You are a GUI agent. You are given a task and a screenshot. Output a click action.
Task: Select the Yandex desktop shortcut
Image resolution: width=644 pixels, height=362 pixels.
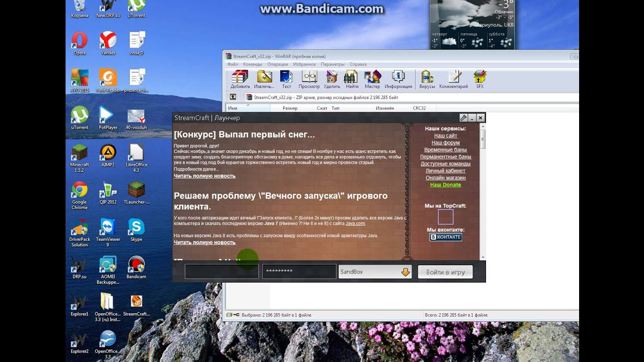pos(108,43)
